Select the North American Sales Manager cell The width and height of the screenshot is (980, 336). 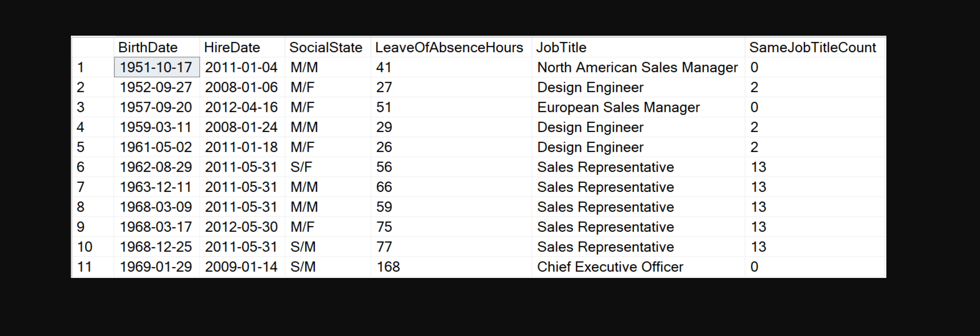[638, 68]
